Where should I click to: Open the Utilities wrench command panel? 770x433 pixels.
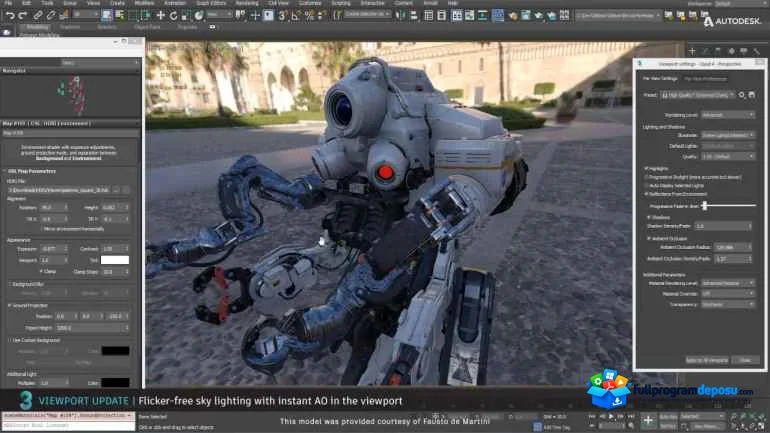pos(756,51)
